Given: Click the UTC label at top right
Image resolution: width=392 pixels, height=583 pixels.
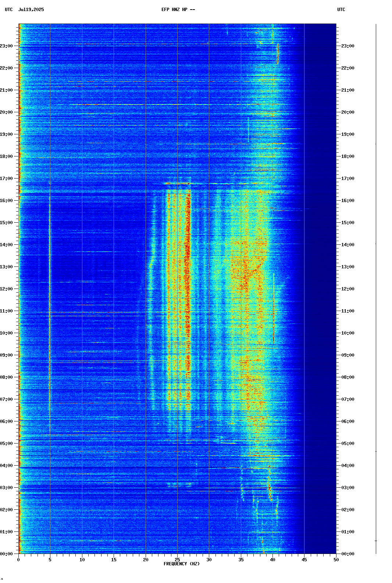Looking at the screenshot, I should coord(341,10).
